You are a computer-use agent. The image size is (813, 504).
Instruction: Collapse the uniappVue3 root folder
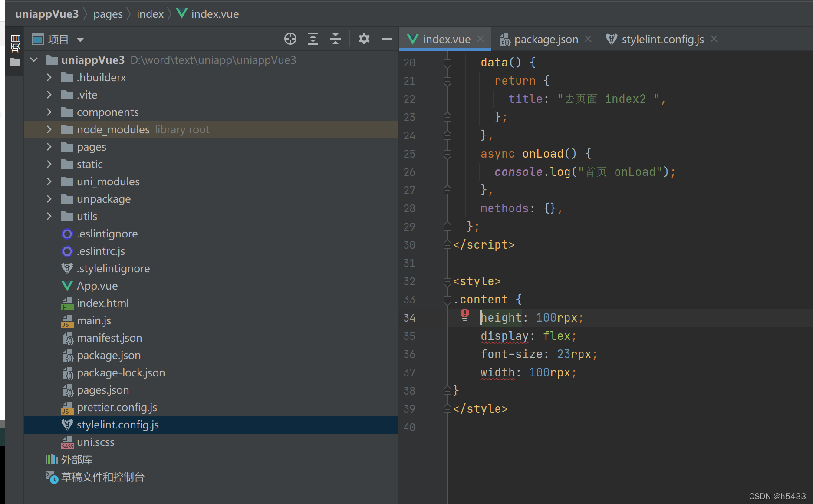[x=34, y=60]
